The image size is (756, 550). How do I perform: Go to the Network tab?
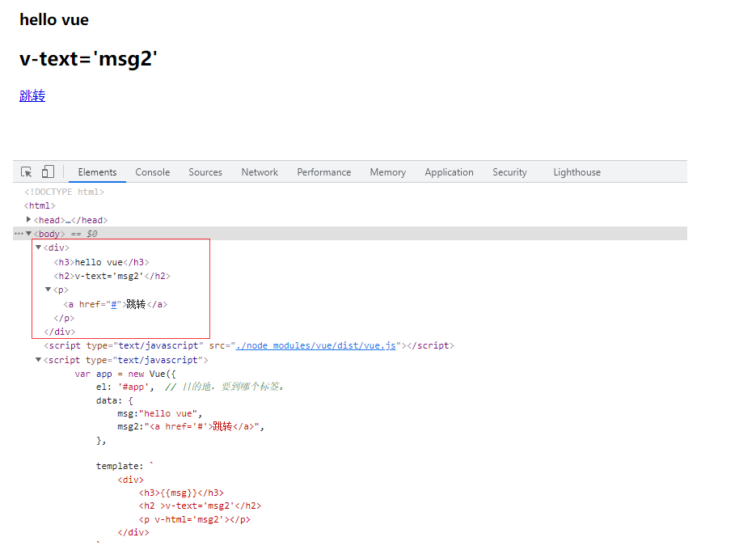260,172
